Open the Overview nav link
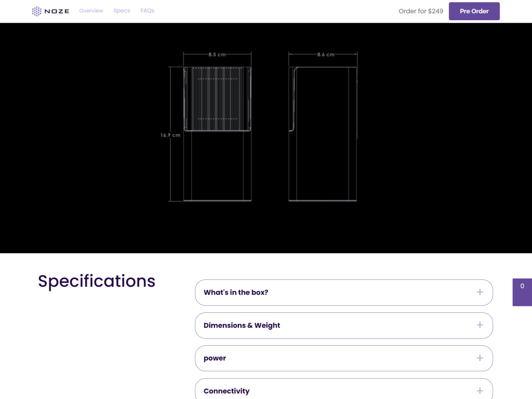 click(92, 11)
